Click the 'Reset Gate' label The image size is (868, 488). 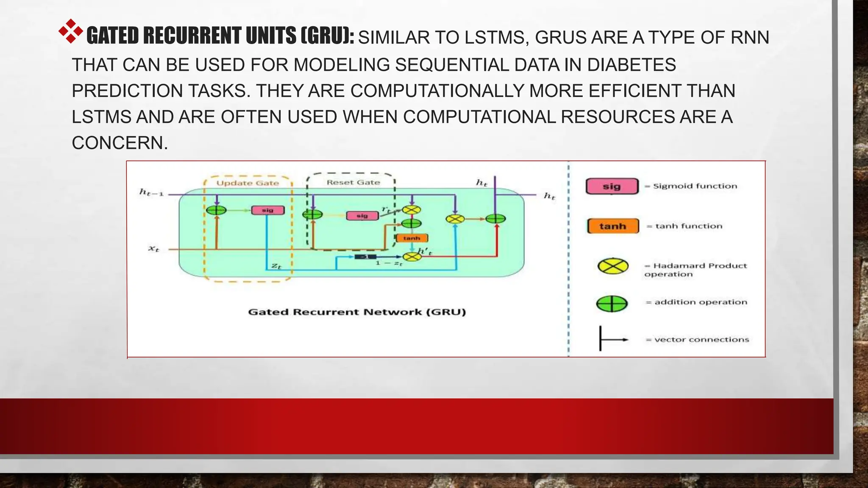pyautogui.click(x=353, y=182)
